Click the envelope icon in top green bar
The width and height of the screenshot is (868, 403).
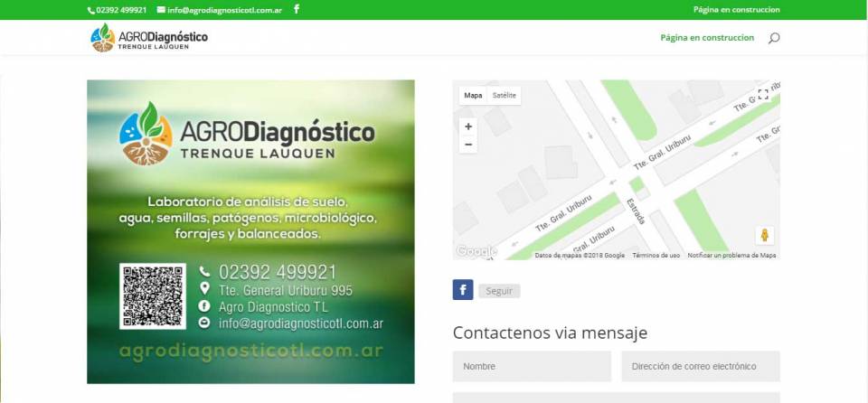pos(161,9)
